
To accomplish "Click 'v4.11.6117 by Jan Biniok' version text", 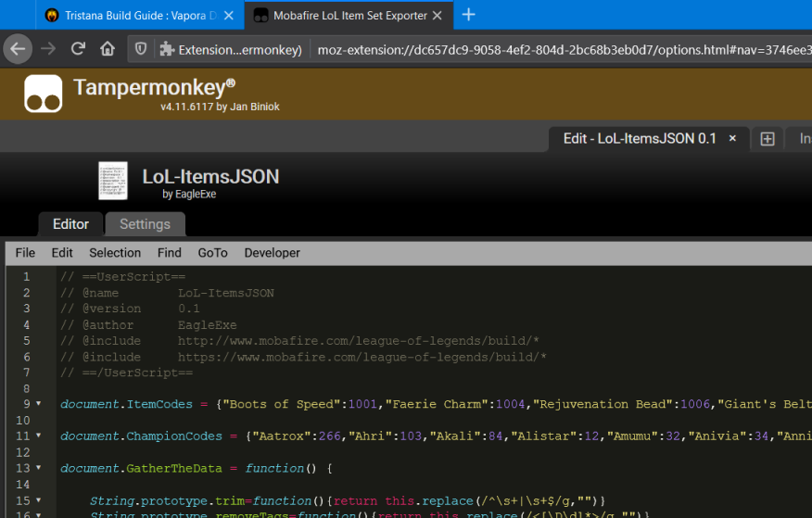I will (220, 107).
